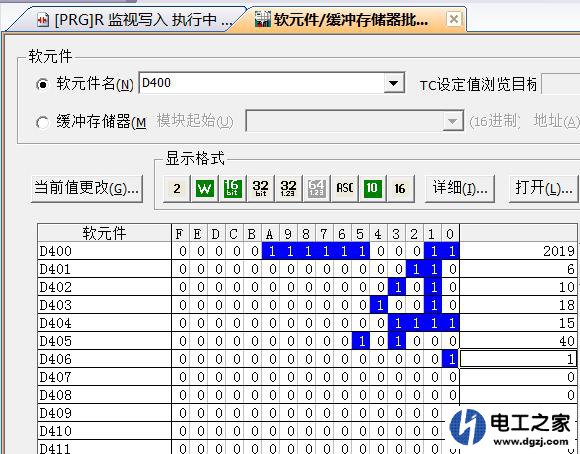580x454 pixels.
Task: Click the D401 value 6
Action: click(x=518, y=269)
